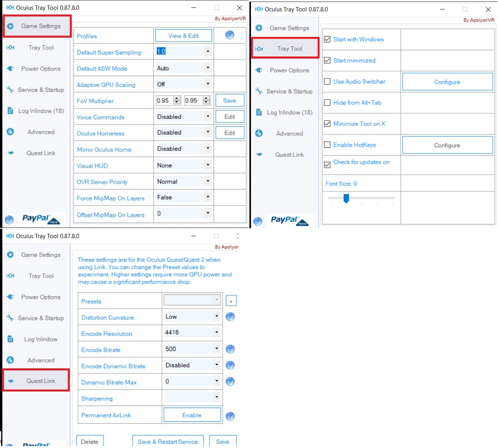This screenshot has width=498, height=448.
Task: Switch to Service & Startup tab in bottom window
Action: (36, 318)
